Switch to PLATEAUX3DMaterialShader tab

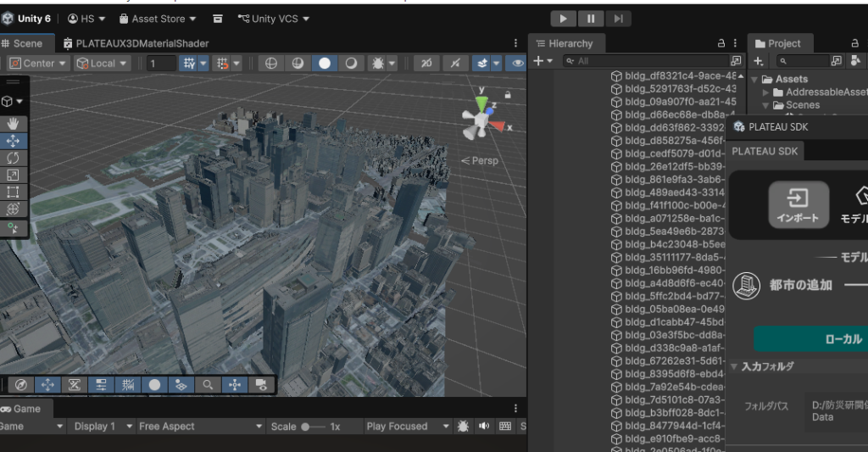click(x=136, y=43)
